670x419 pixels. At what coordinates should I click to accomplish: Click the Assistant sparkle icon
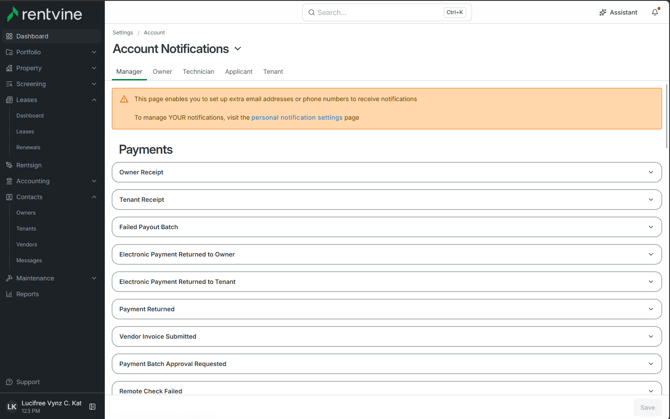(x=602, y=12)
